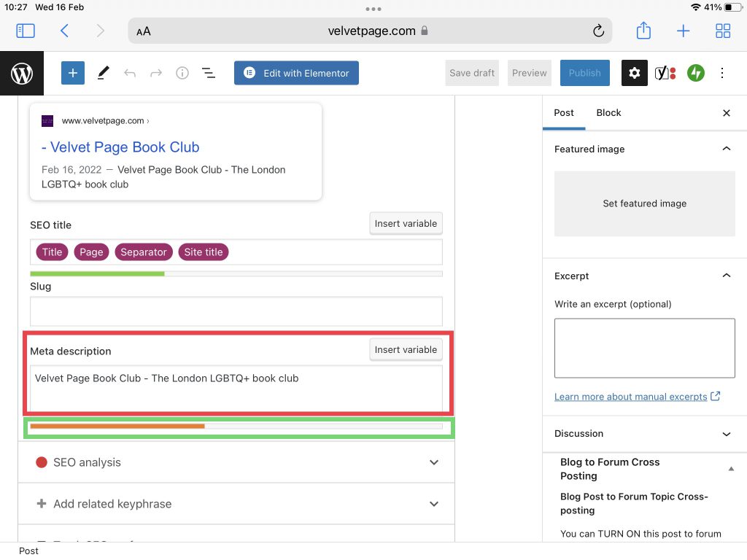
Task: Open the Jetpack green lightning icon
Action: point(695,73)
